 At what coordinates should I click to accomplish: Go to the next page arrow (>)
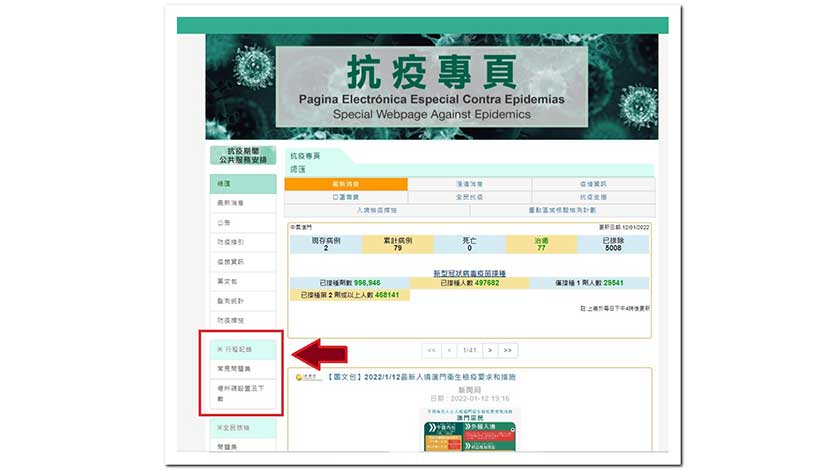coord(490,350)
